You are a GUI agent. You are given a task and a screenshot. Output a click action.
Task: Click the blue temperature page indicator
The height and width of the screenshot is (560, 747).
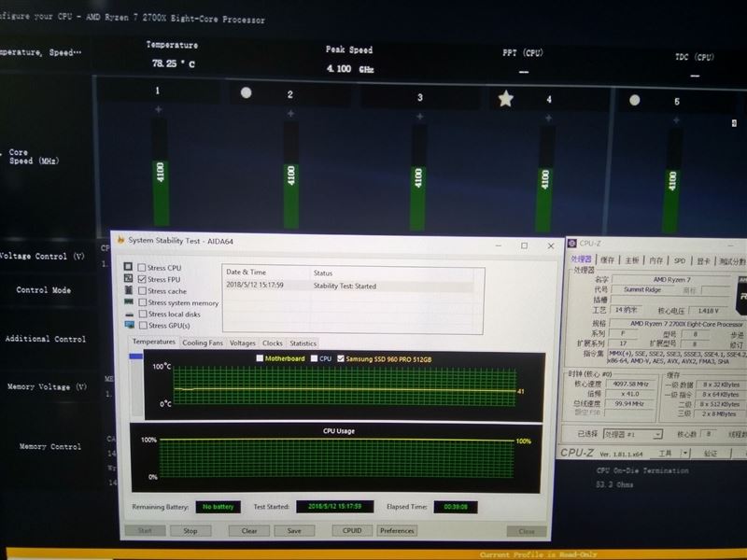135,357
